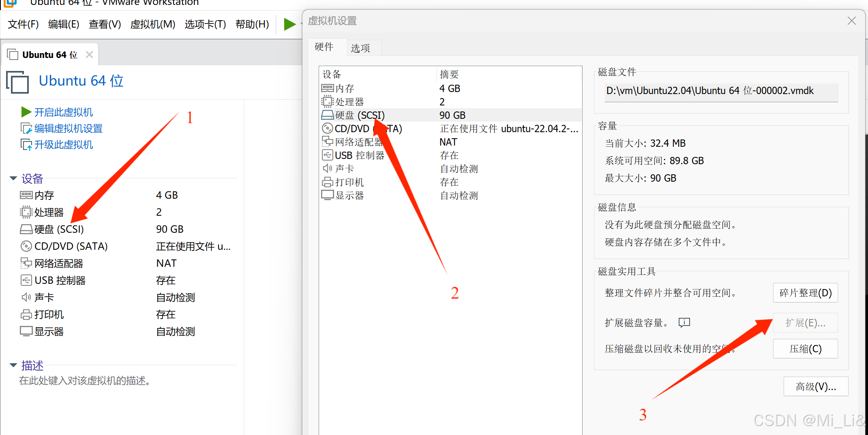The height and width of the screenshot is (435, 868).
Task: Click the processor icon in main window device list
Action: coord(26,212)
